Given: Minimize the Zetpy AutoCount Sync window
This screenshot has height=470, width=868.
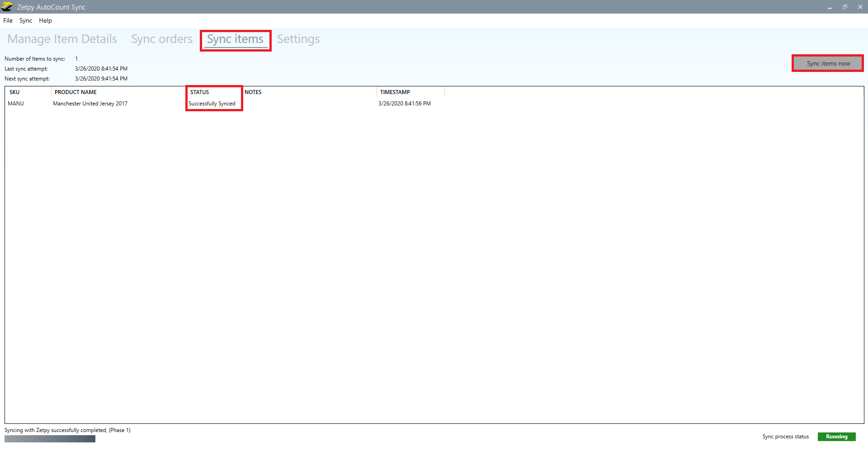Looking at the screenshot, I should (830, 7).
